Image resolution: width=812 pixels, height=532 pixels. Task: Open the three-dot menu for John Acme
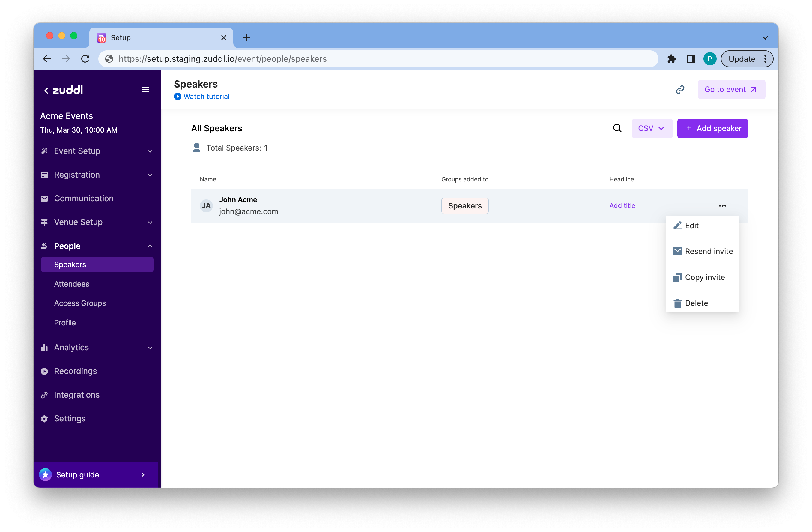(x=722, y=206)
